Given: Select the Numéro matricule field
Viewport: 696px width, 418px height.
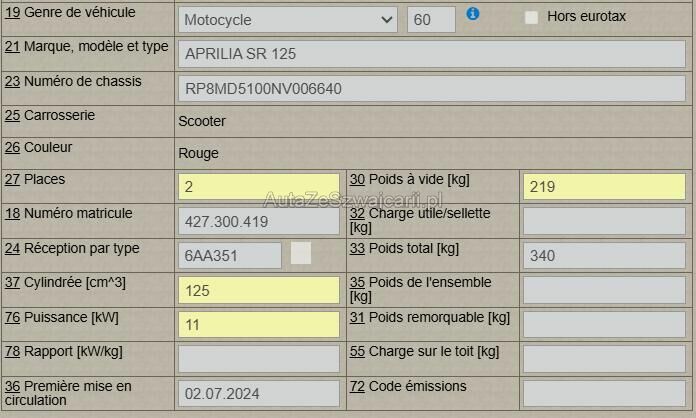Looking at the screenshot, I should [x=258, y=221].
